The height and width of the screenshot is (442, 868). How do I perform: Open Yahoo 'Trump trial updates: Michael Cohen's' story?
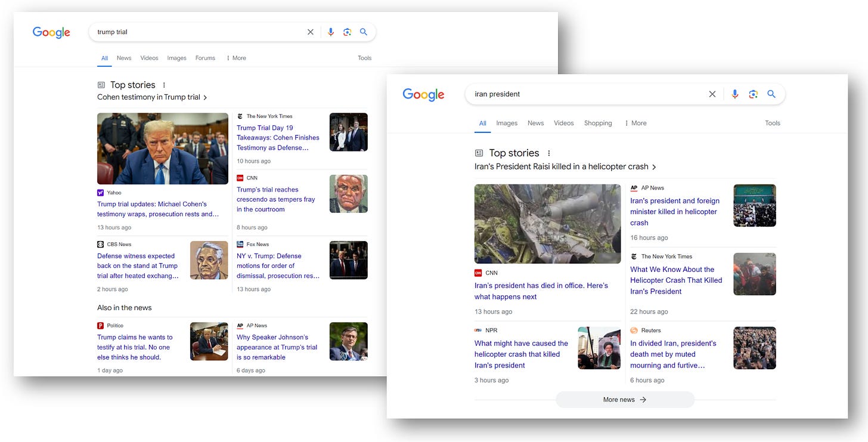coord(158,209)
